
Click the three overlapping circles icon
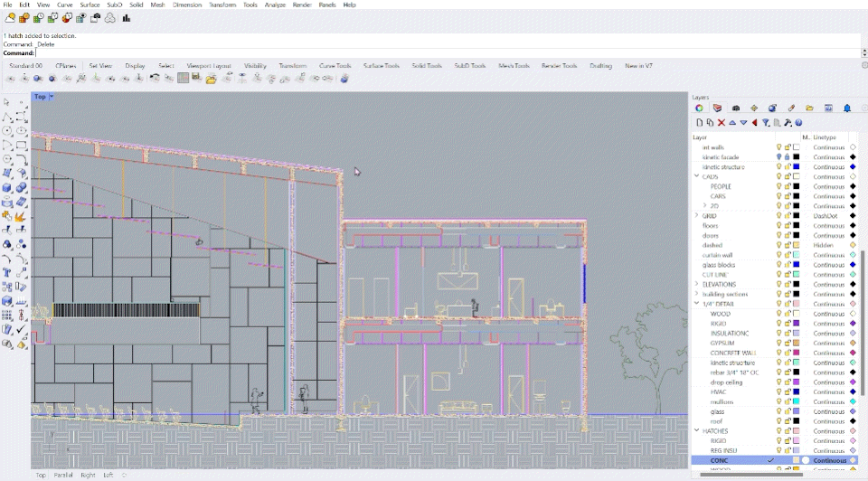point(109,18)
